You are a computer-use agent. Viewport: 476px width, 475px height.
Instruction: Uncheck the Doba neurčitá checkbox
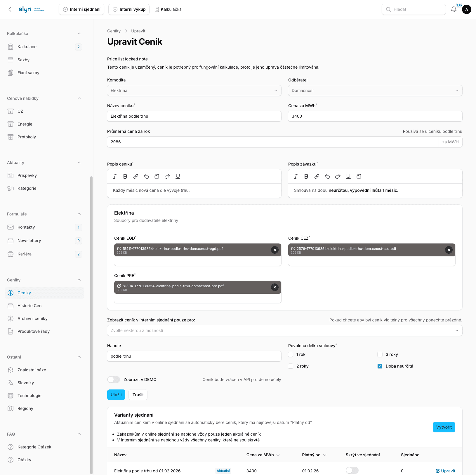pyautogui.click(x=380, y=366)
